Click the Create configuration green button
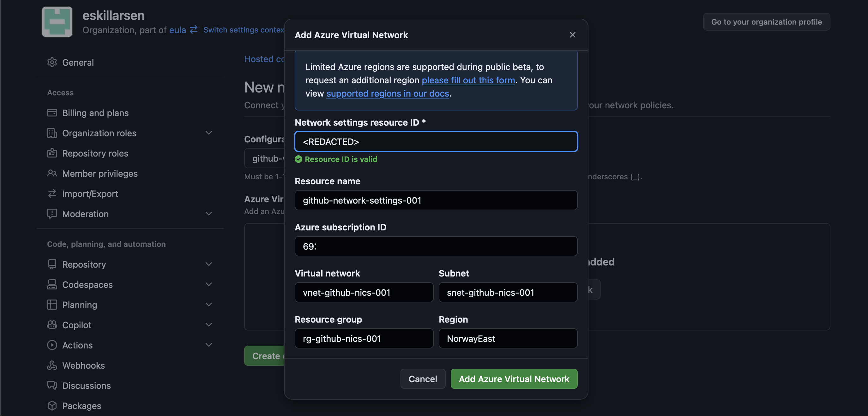The width and height of the screenshot is (868, 416). point(264,356)
